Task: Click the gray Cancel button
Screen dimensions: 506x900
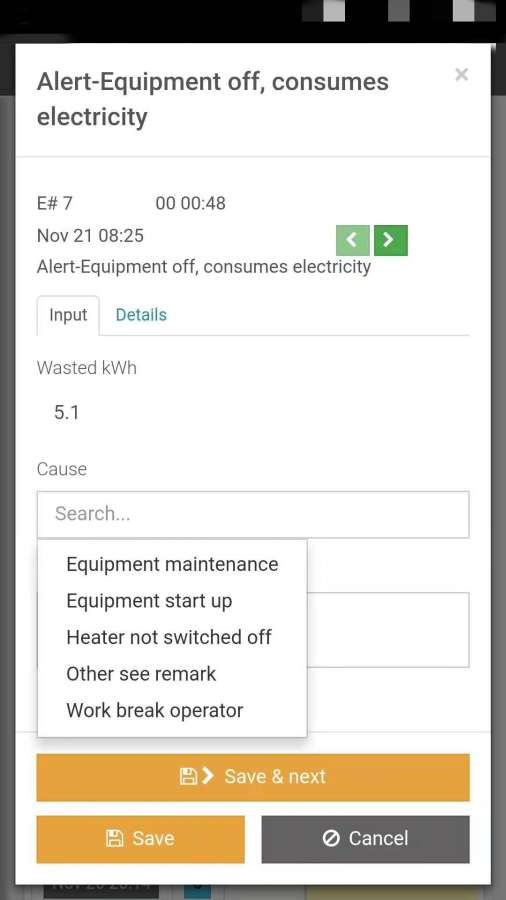Action: click(x=365, y=839)
